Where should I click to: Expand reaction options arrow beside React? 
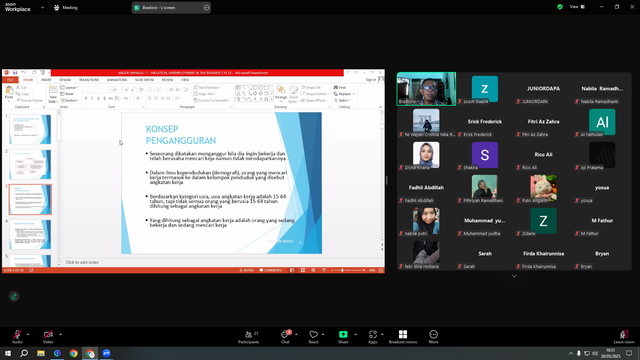(x=323, y=334)
